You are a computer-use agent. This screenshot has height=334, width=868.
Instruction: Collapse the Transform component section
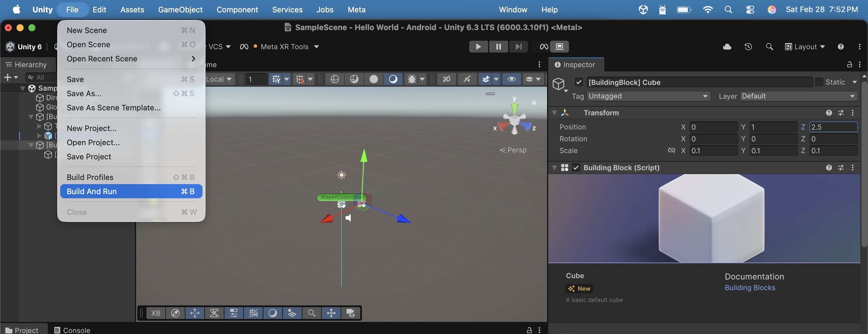point(554,113)
